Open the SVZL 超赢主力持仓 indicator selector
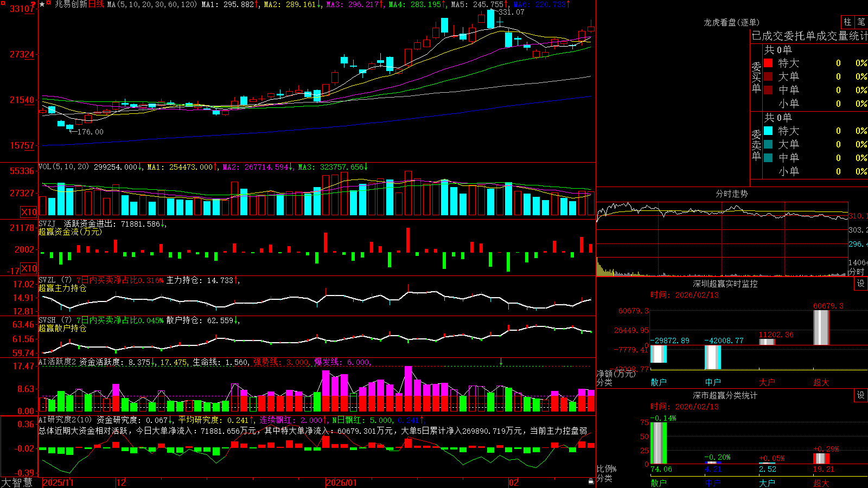Viewport: 868px width, 488px height. point(55,280)
